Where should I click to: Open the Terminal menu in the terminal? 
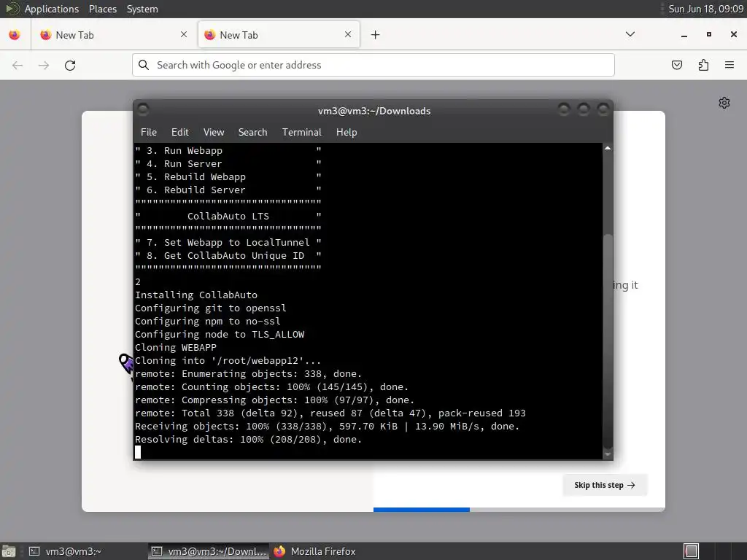[301, 133]
